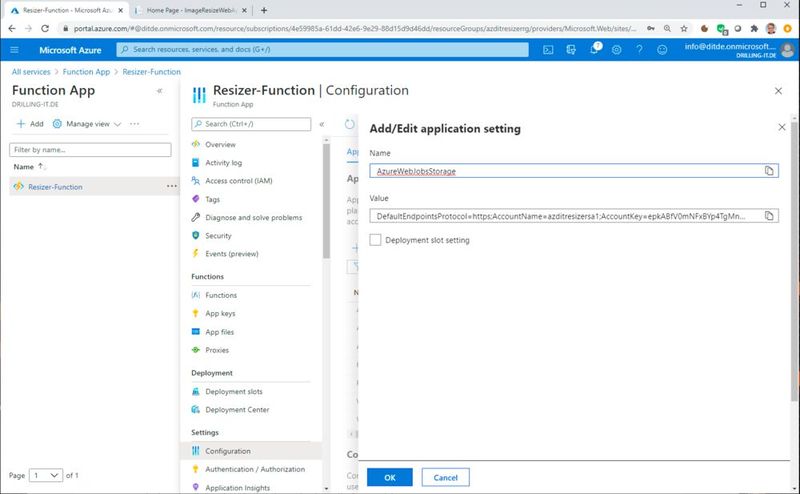Open Directory and subscription filter icon
The width and height of the screenshot is (800, 494).
click(571, 50)
